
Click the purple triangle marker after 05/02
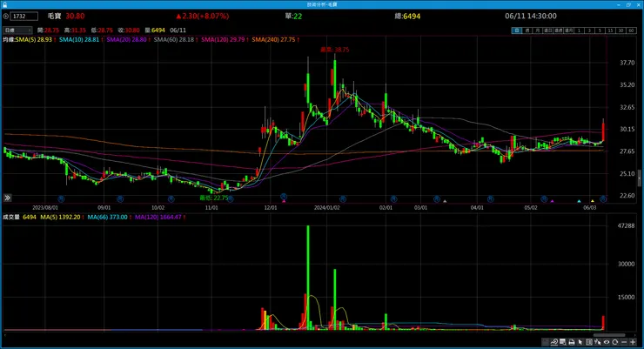click(552, 201)
